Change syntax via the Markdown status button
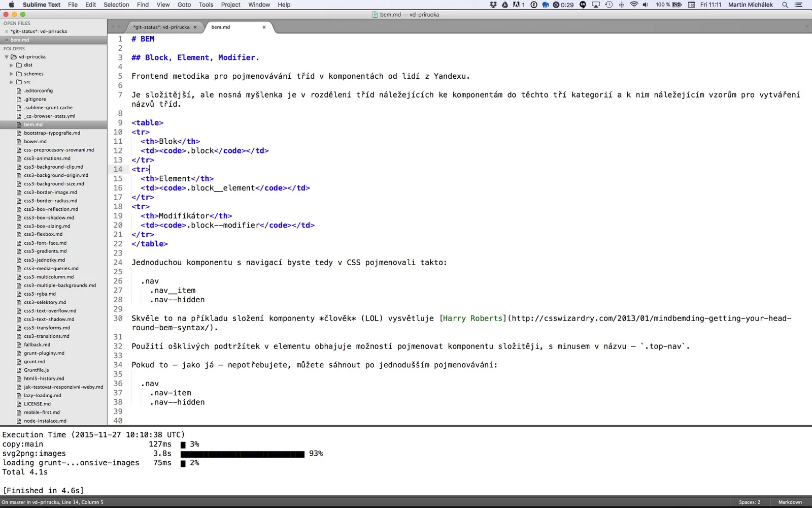 pyautogui.click(x=790, y=502)
